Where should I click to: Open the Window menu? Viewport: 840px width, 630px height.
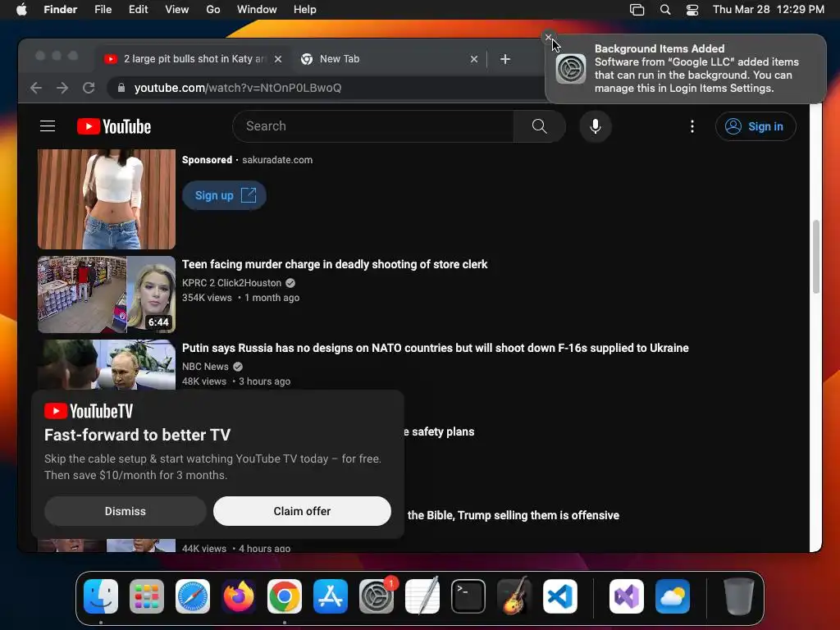(257, 10)
